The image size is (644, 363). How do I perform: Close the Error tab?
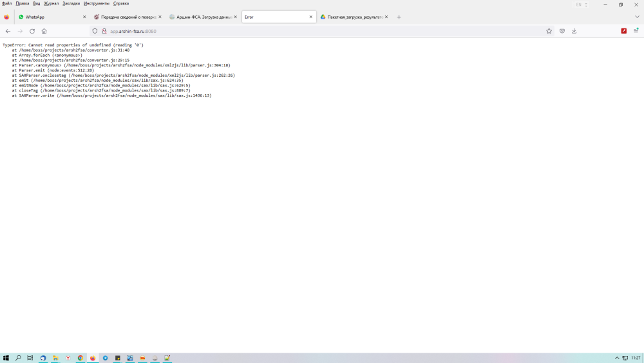311,17
